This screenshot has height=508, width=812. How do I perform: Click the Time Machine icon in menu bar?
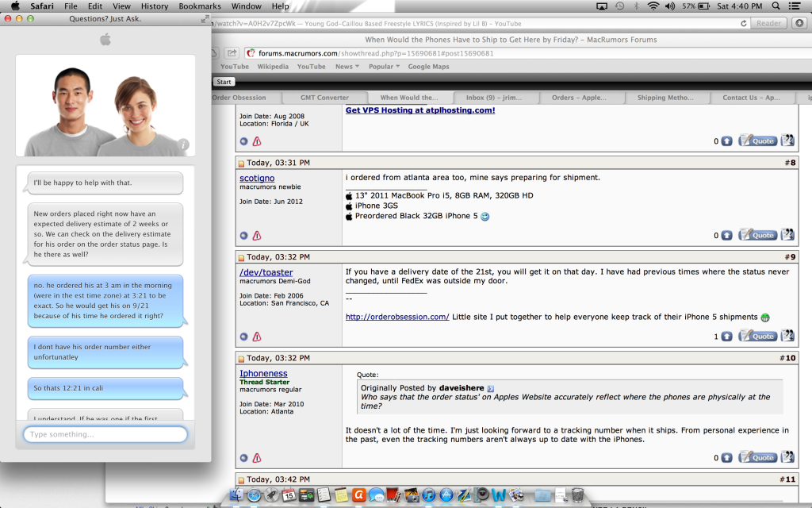click(619, 6)
